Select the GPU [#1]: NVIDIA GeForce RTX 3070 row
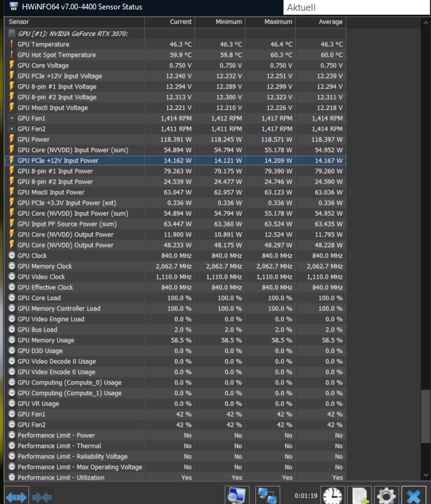This screenshot has width=431, height=504. 176,33
